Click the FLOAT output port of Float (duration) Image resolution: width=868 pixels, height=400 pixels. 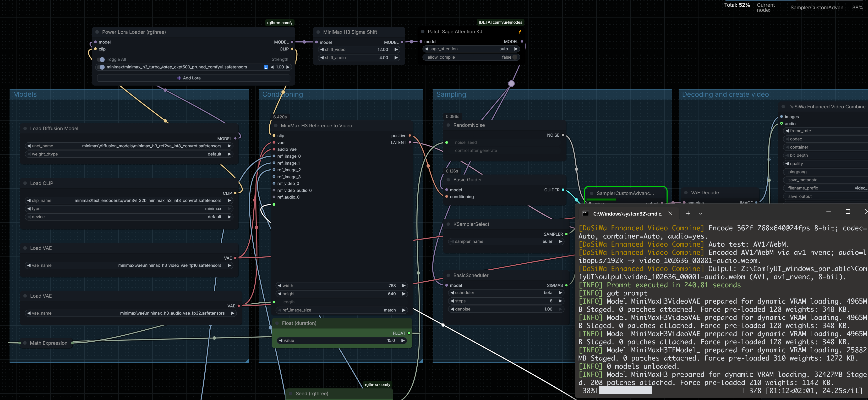[x=409, y=333]
